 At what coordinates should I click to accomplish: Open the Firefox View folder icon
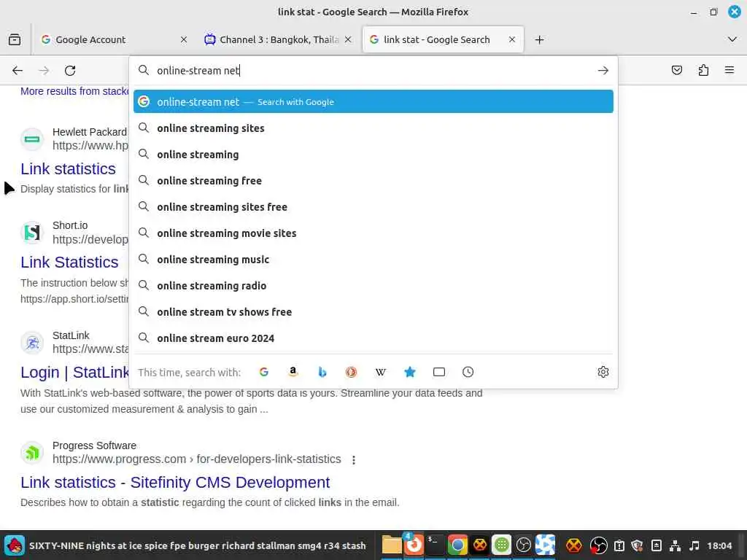click(15, 39)
